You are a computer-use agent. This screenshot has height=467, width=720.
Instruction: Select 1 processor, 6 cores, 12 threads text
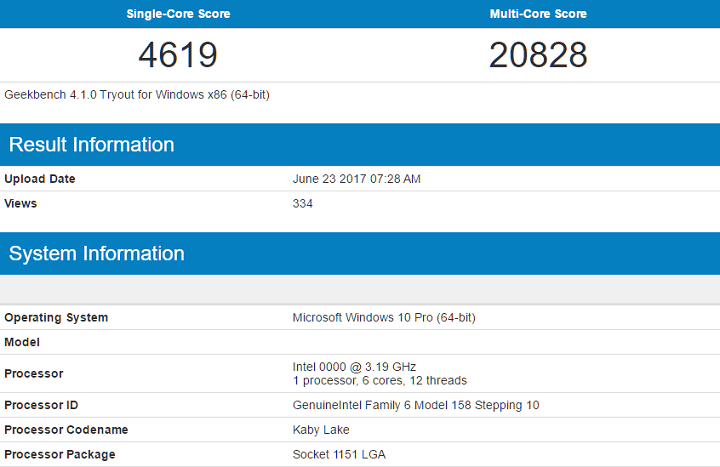pos(379,380)
